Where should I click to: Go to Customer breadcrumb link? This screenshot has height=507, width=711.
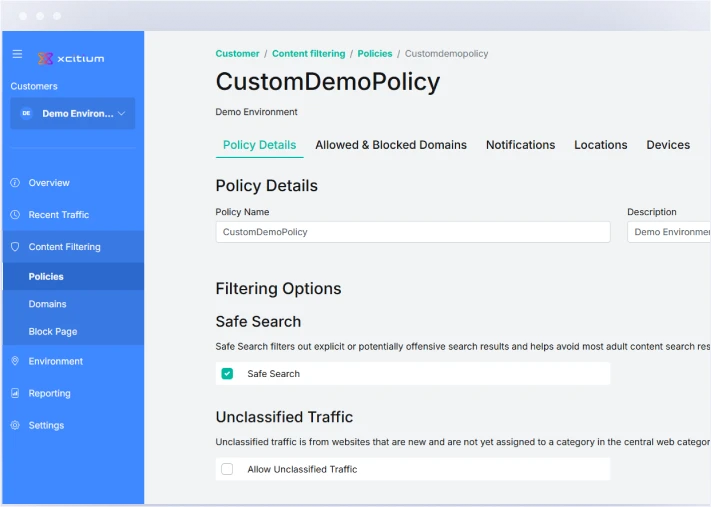[237, 54]
